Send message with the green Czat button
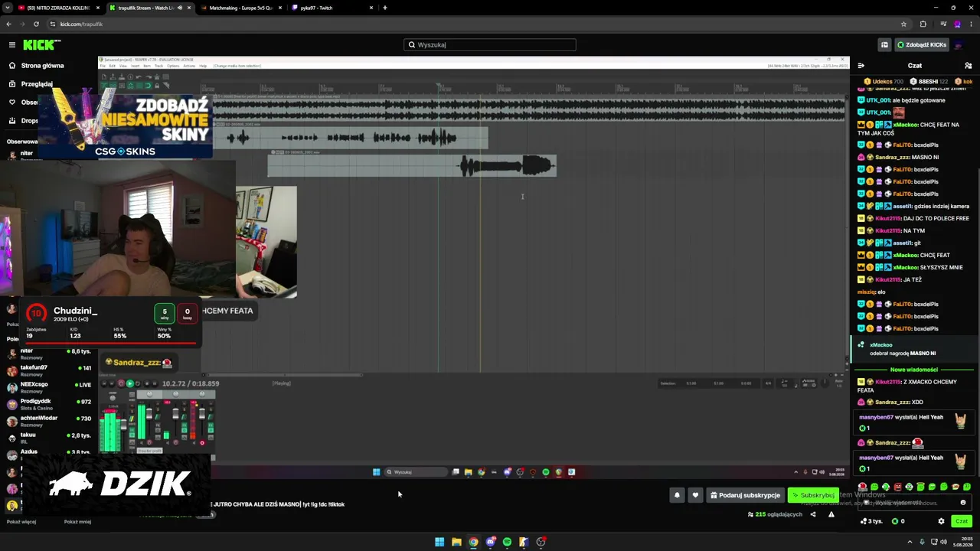 pos(962,521)
